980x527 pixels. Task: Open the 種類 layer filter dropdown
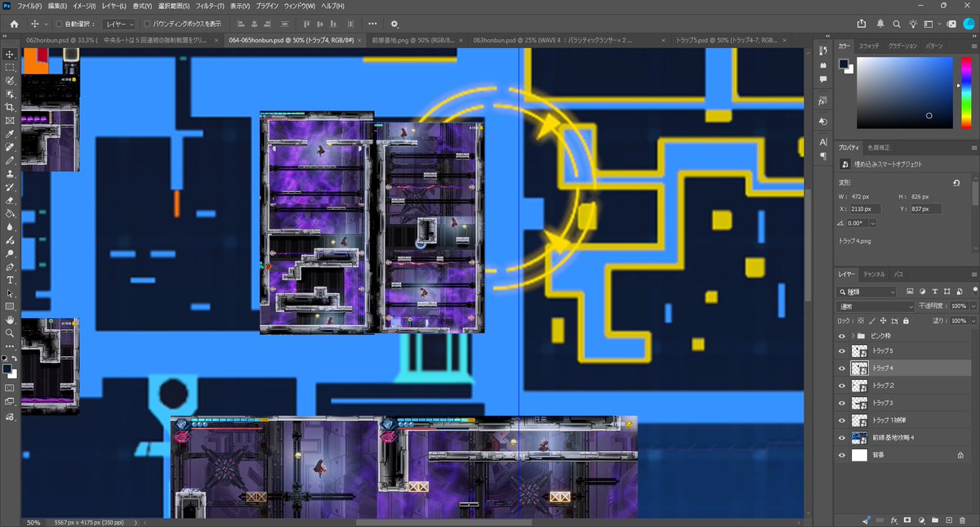pos(867,292)
